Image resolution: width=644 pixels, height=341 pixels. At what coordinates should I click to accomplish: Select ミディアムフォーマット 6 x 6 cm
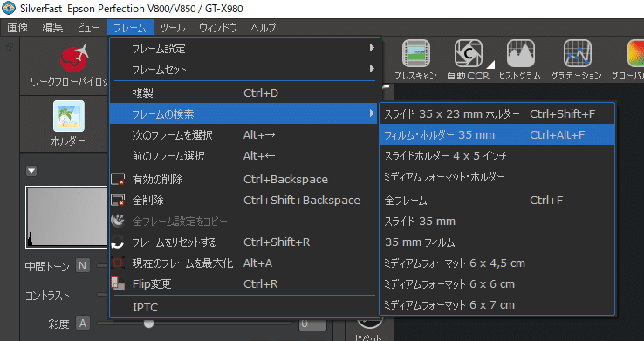point(497,284)
